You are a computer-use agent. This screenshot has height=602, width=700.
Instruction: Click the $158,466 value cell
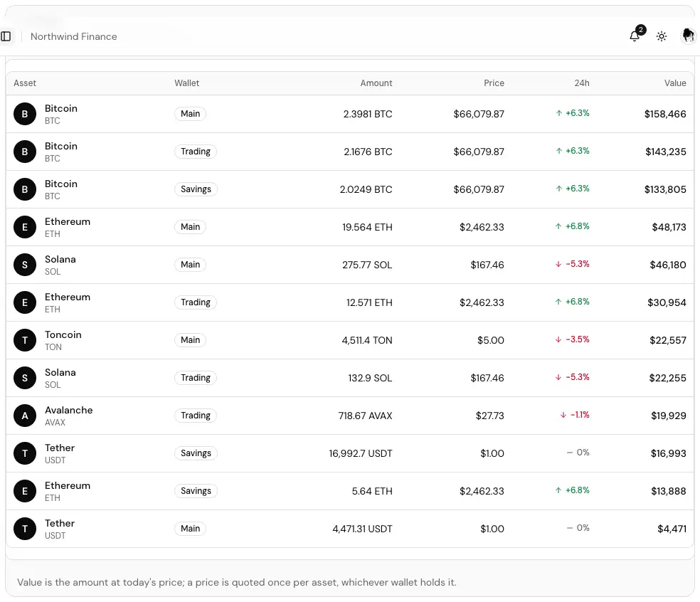[x=665, y=115]
